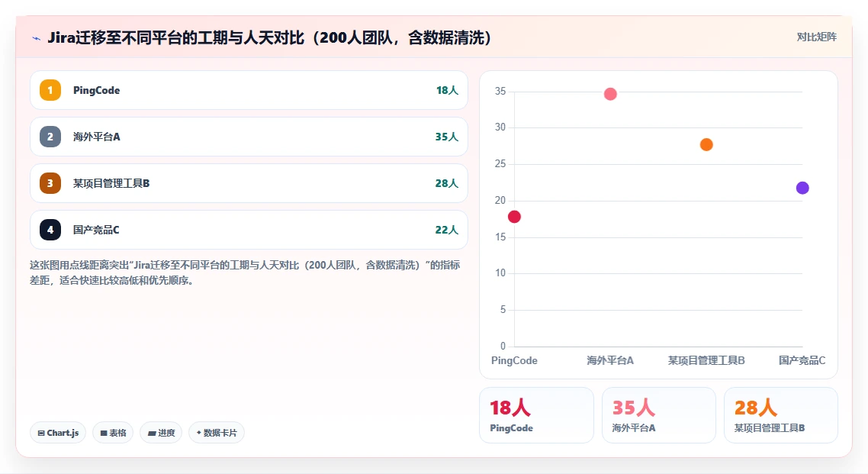Select the 进度 tag
This screenshot has height=474, width=868.
click(x=161, y=433)
